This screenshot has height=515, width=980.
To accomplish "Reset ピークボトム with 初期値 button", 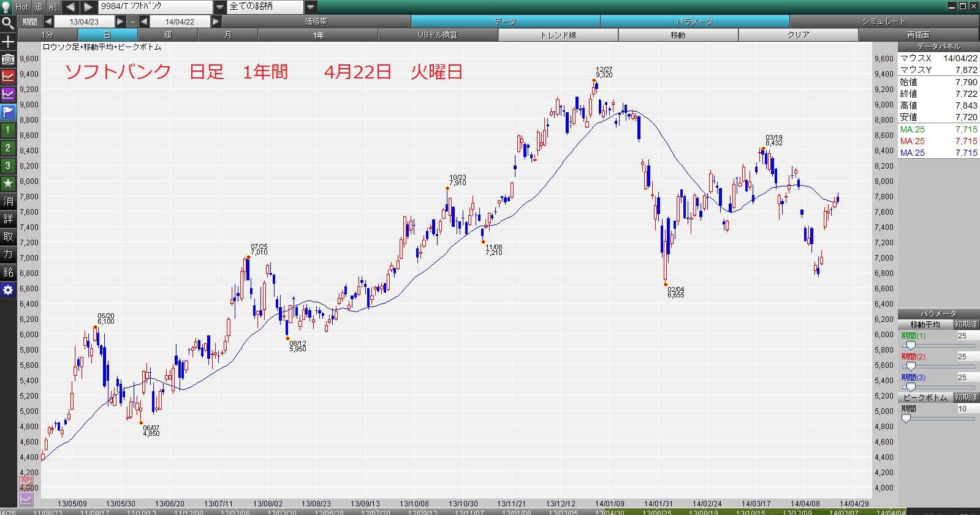I will pos(967,397).
